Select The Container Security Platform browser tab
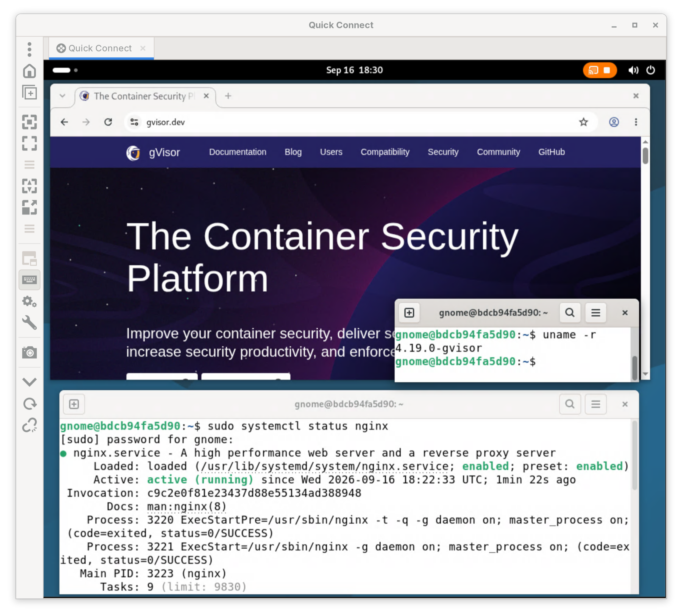682x616 pixels. pos(145,96)
